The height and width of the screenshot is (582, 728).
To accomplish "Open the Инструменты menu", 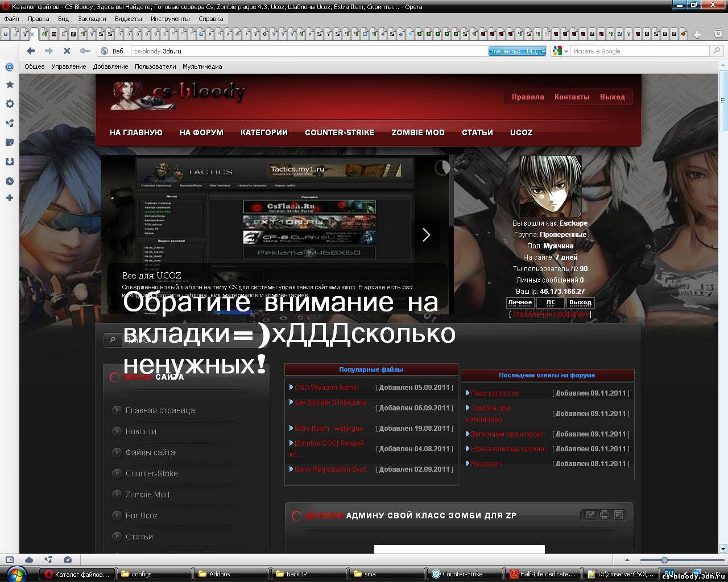I will pyautogui.click(x=170, y=19).
